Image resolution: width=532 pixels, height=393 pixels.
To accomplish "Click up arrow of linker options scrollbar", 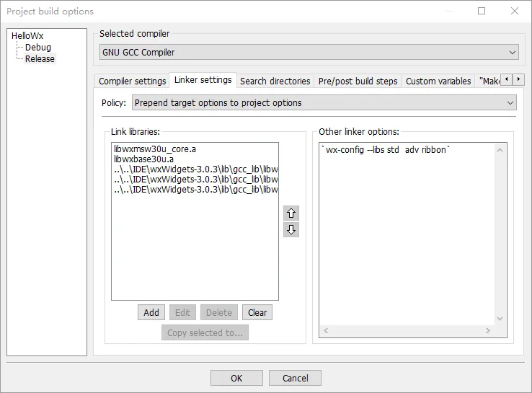I will (500, 150).
